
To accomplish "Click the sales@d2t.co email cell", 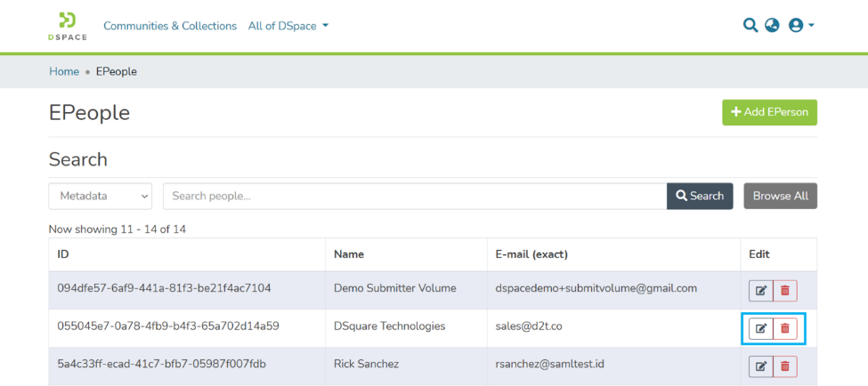I will [529, 326].
